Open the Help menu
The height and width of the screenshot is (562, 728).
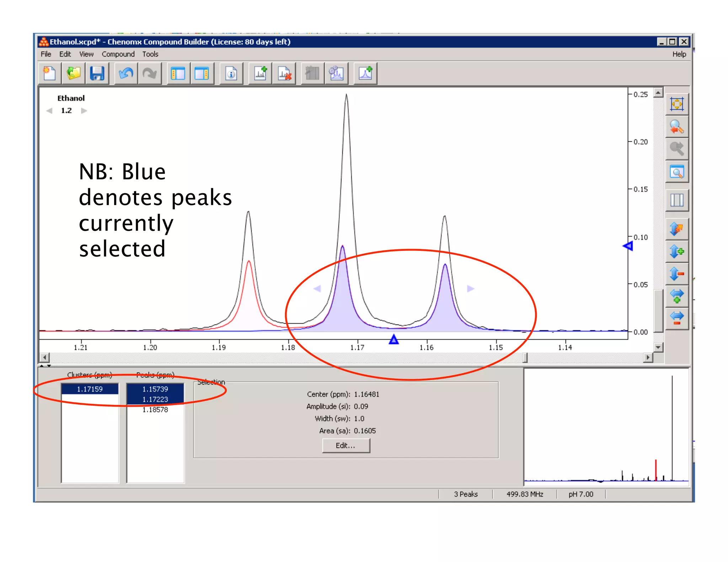[x=679, y=54]
